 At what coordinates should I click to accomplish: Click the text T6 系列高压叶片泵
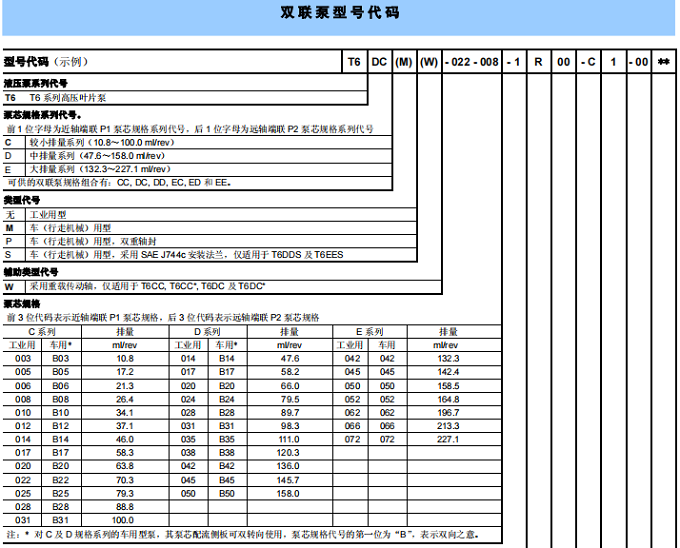(68, 98)
